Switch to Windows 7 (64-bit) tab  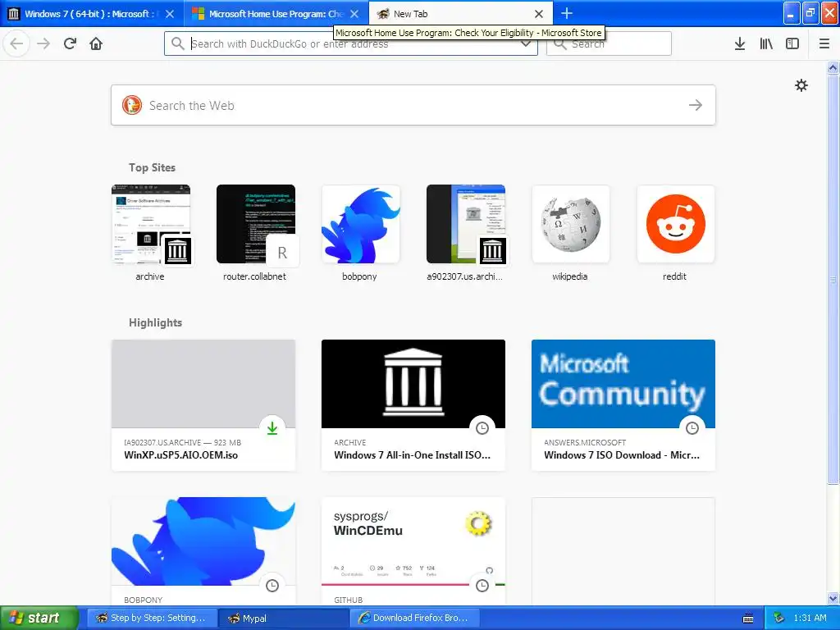pos(92,13)
